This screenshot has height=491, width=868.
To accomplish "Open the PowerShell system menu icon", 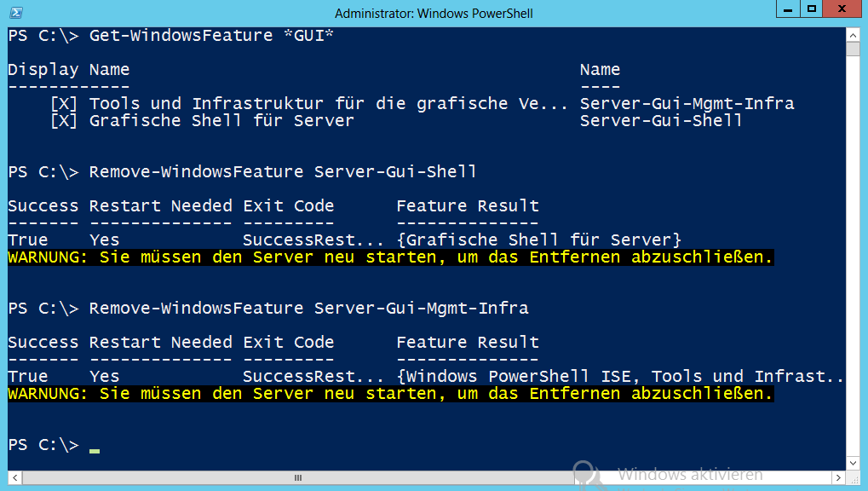I will pyautogui.click(x=16, y=13).
